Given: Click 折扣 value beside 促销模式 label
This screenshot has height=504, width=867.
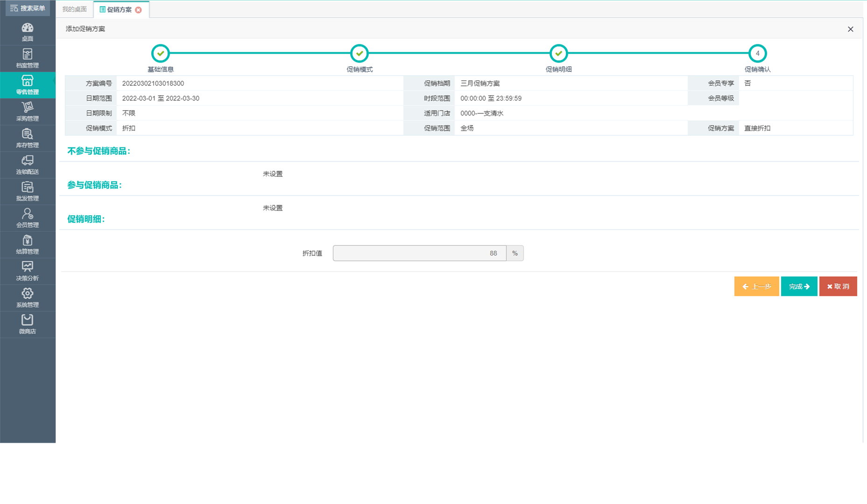Looking at the screenshot, I should tap(128, 128).
